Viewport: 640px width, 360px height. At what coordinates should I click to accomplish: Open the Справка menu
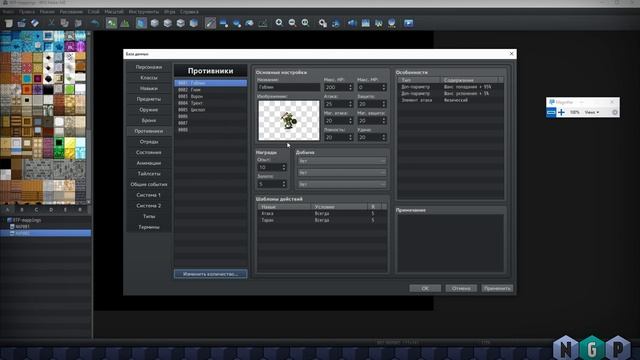pos(189,12)
